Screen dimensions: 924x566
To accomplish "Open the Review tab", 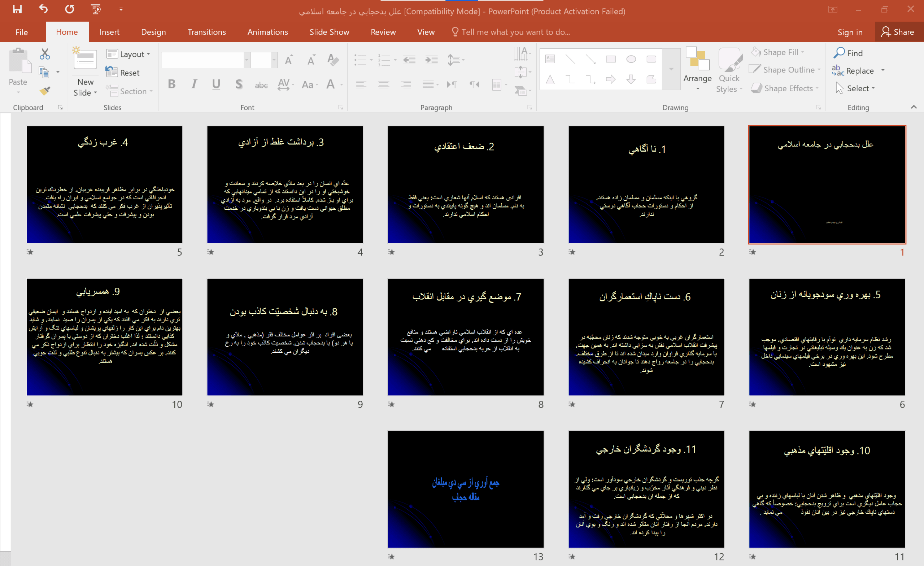I will 383,32.
